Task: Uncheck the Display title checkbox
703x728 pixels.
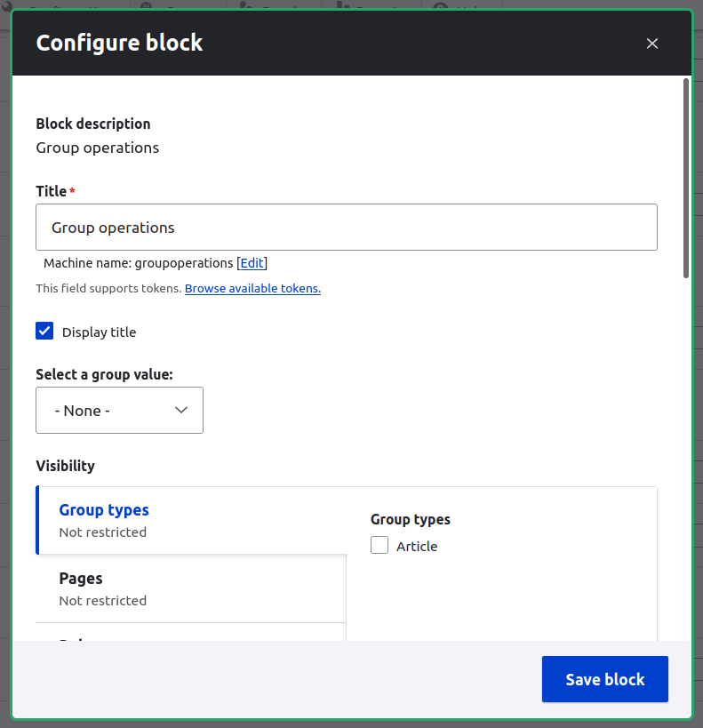Action: [44, 331]
